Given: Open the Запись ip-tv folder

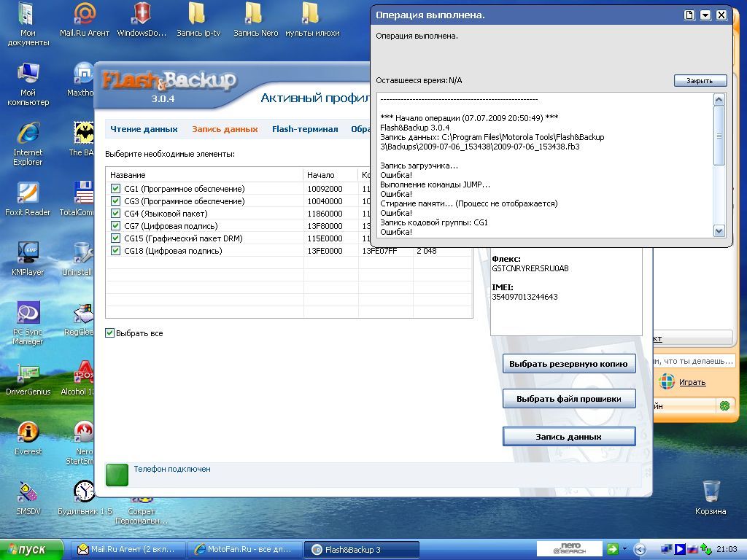Looking at the screenshot, I should coord(198,20).
